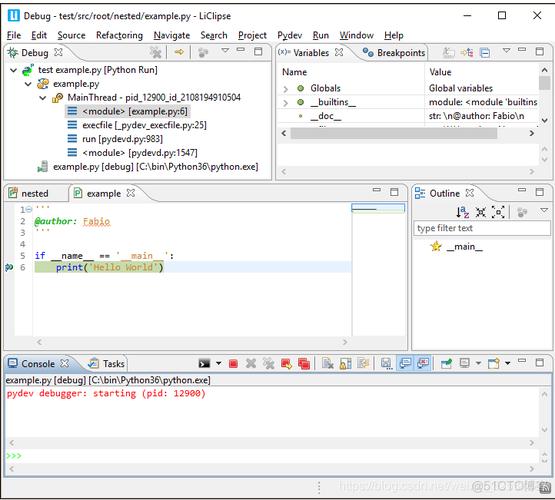The height and width of the screenshot is (500, 555).
Task: Toggle Show Console When Standard Error Changes
Action: point(423,363)
